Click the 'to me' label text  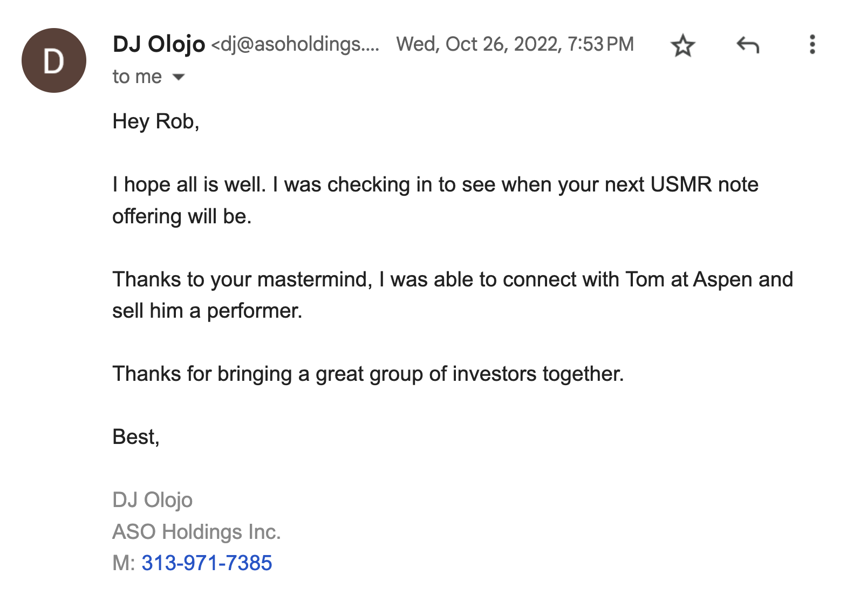[x=136, y=76]
